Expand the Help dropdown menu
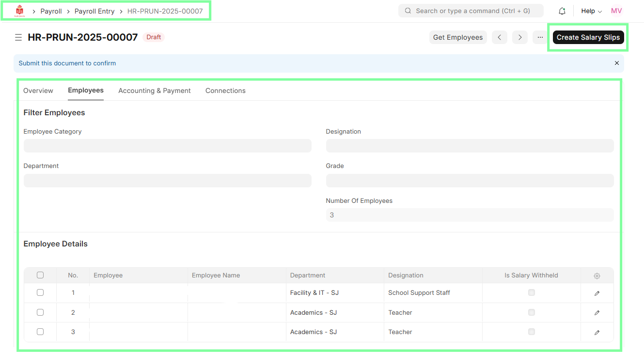 (x=591, y=11)
